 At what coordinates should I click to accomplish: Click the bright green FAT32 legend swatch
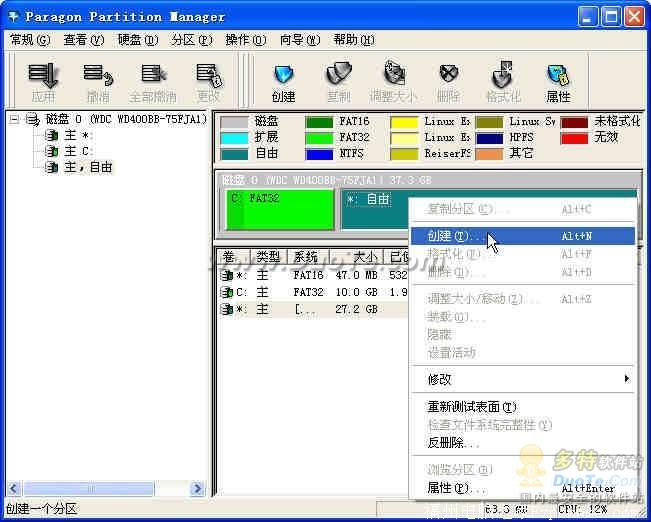[x=319, y=138]
